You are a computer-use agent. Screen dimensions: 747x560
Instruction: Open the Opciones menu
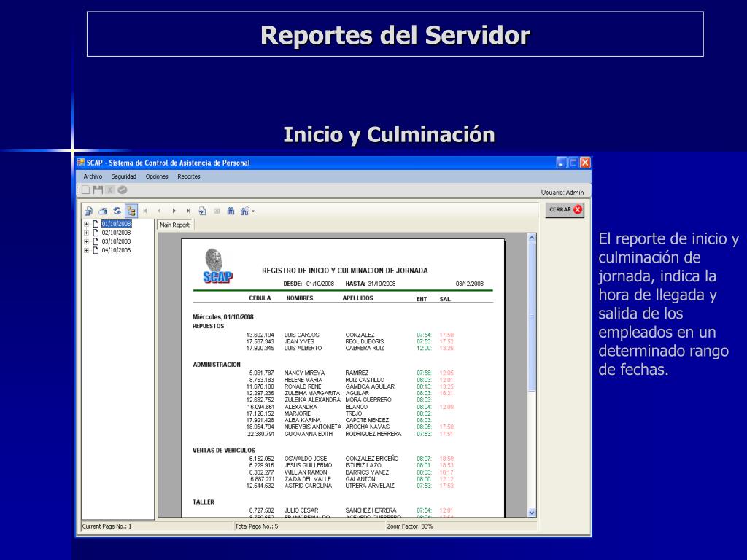[x=157, y=176]
